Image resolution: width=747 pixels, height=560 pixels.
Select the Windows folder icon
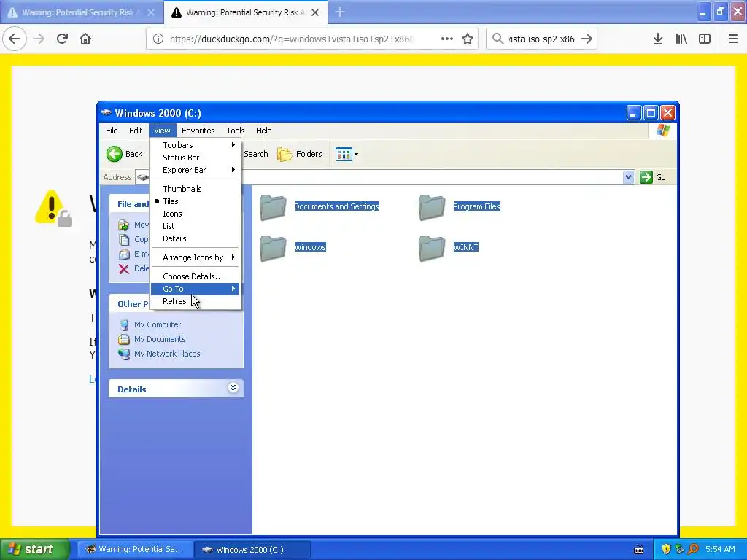click(x=273, y=248)
